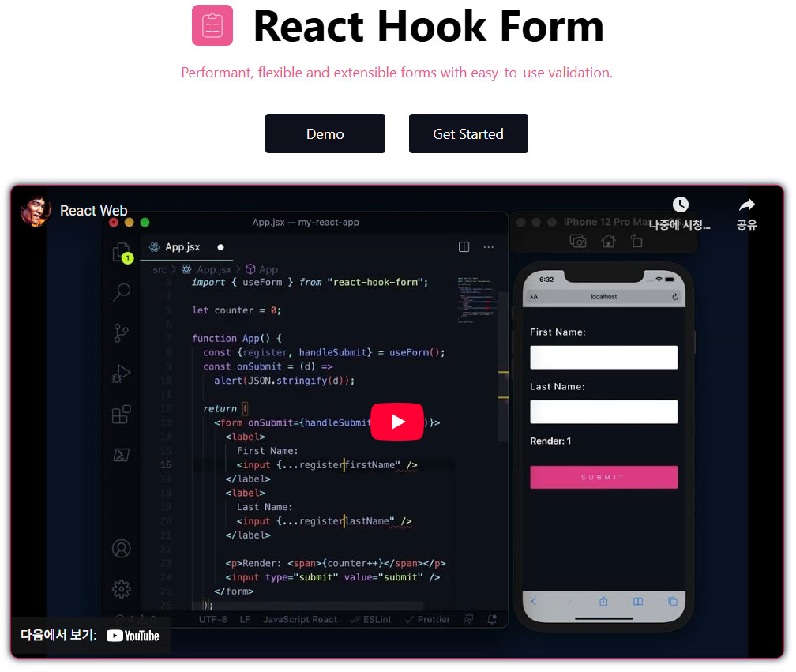This screenshot has width=796, height=672.
Task: Click the LF line ending status item
Action: pos(245,620)
